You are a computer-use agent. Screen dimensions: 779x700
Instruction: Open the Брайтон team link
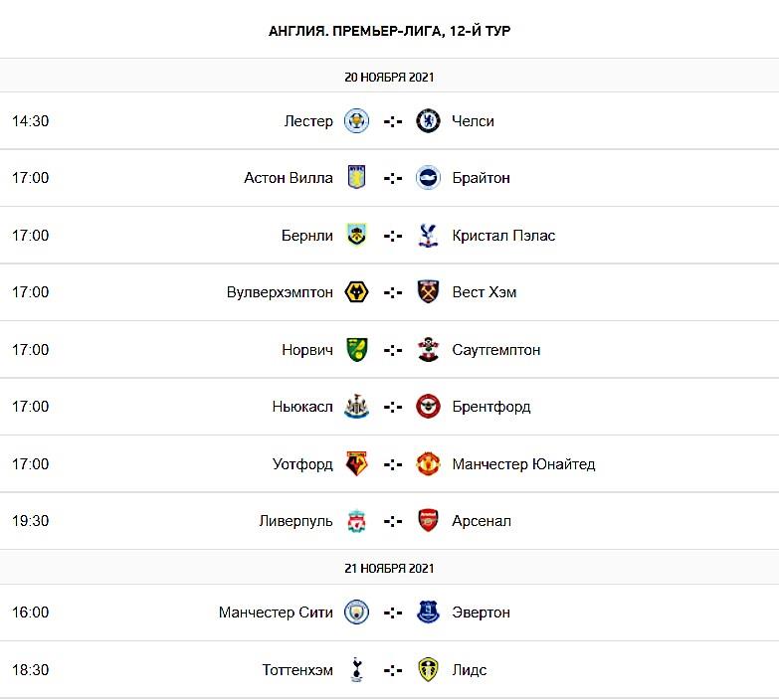481,178
